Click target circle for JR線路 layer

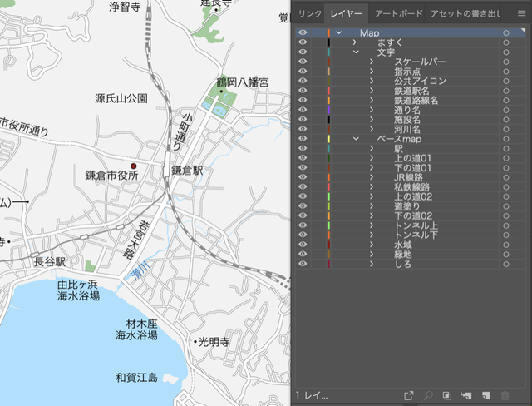506,177
